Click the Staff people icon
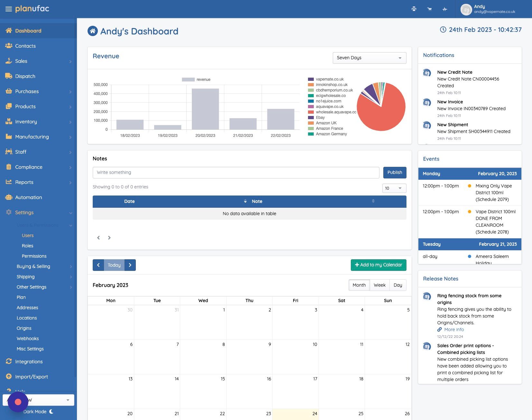The image size is (532, 420). (x=9, y=152)
